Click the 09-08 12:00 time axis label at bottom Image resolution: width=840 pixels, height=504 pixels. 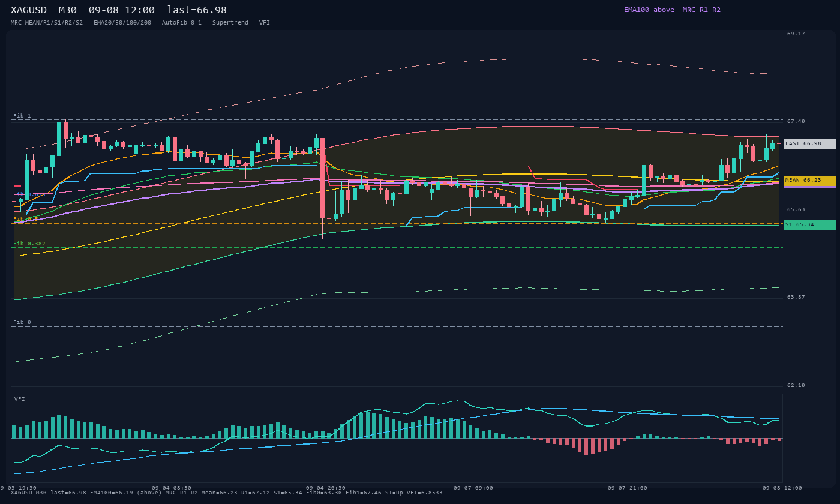point(782,488)
